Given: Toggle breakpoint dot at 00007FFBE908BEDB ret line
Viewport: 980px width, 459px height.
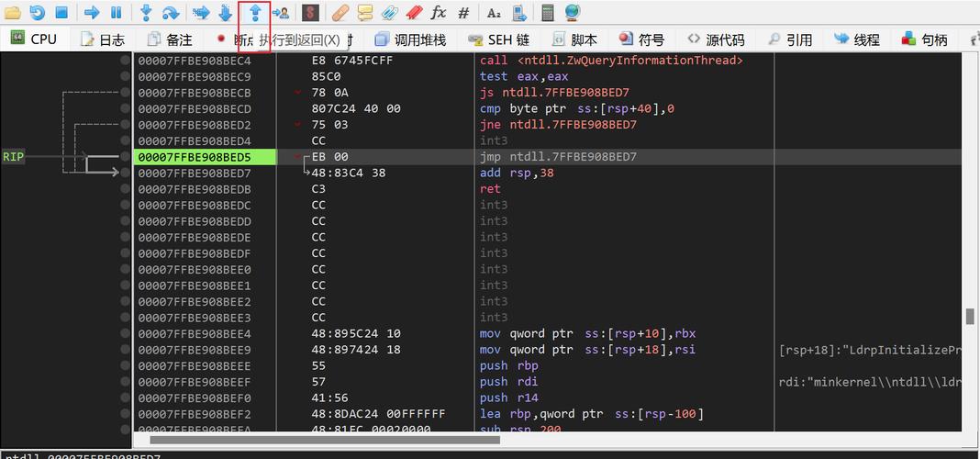Looking at the screenshot, I should (x=126, y=189).
